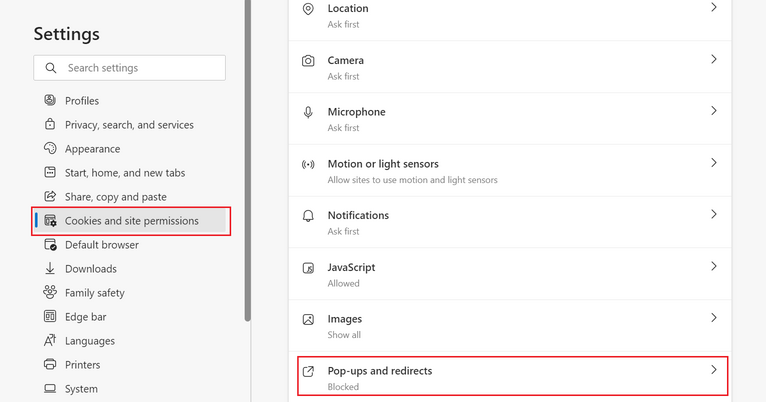766x402 pixels.
Task: Click the Microphone permission icon
Action: pyautogui.click(x=308, y=113)
